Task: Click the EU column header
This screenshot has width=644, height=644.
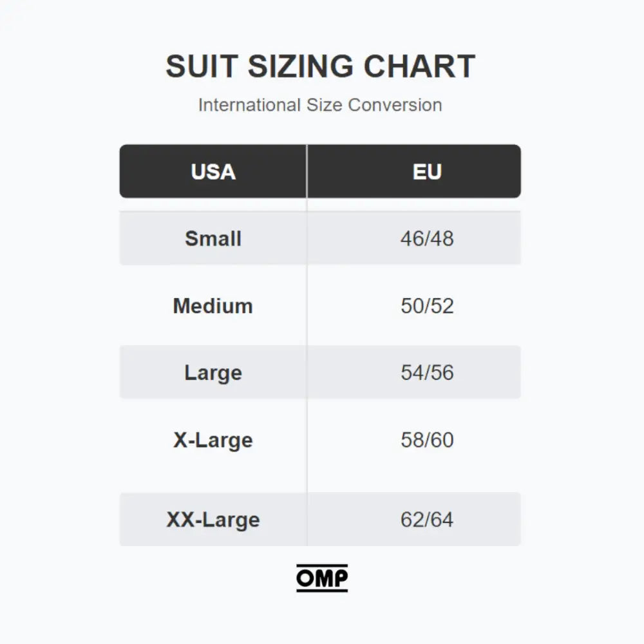Action: pos(427,172)
